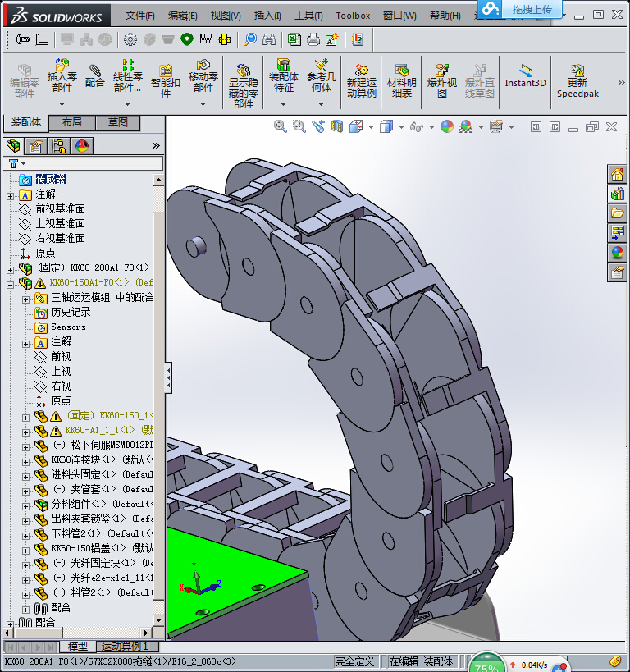
Task: Open Design Library task pane icon
Action: pos(617,194)
